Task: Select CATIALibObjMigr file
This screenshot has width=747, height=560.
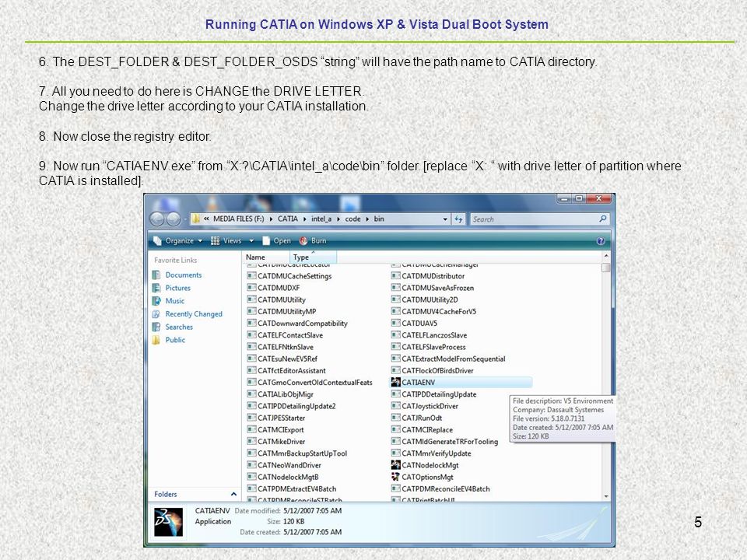Action: pos(286,394)
